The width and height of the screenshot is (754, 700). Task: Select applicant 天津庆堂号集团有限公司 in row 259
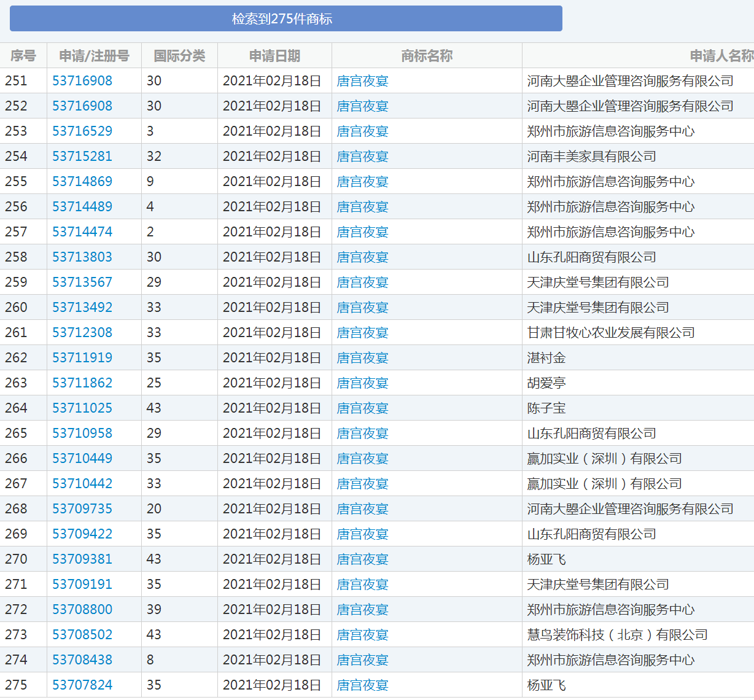tap(598, 282)
